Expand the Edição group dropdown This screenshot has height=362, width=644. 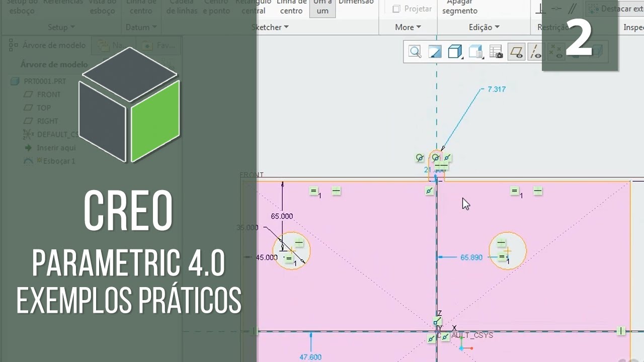484,27
